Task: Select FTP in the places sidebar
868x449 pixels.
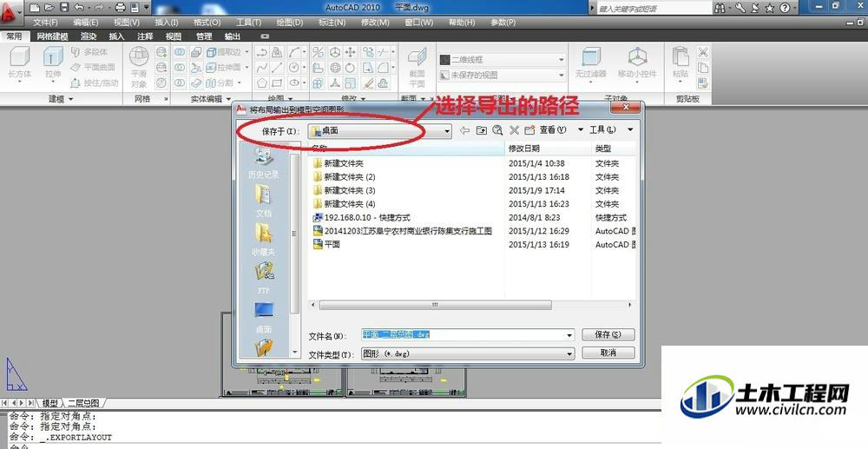Action: [264, 278]
